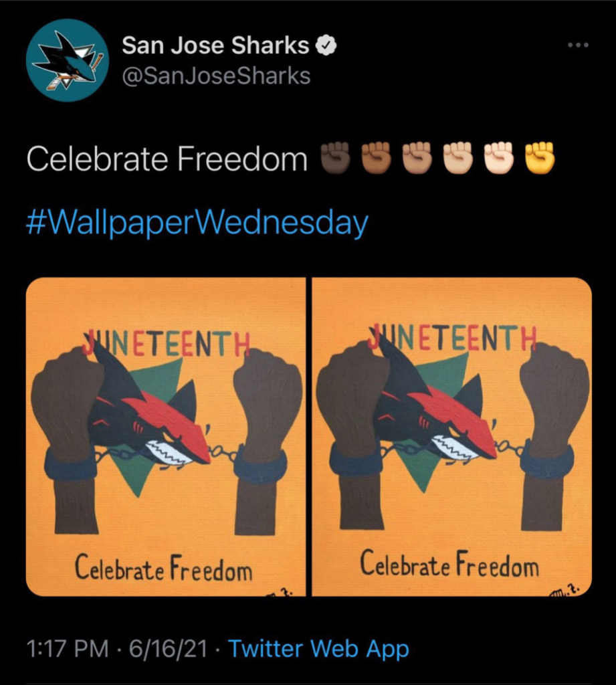Click the San Jose Sharks display name
This screenshot has width=616, height=685.
(215, 46)
